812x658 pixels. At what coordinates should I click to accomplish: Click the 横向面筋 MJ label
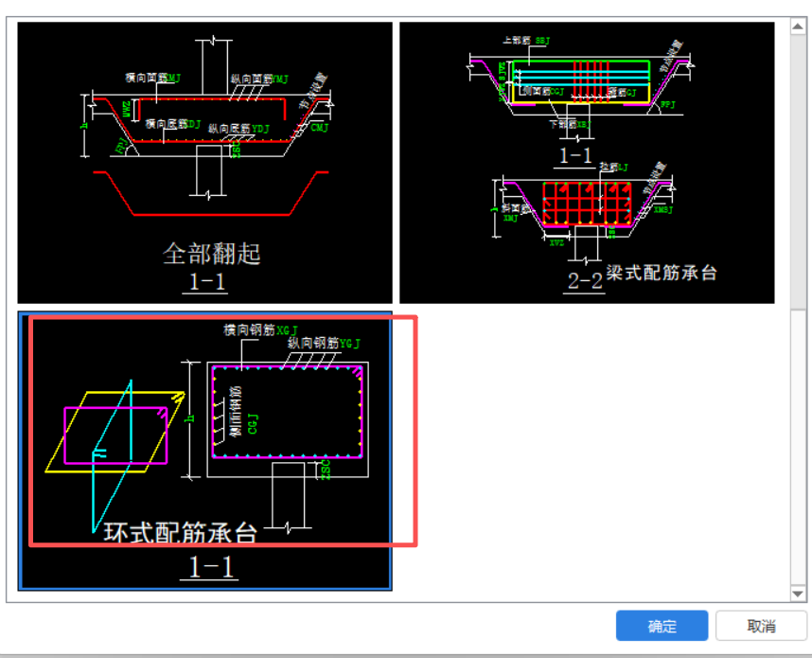152,78
